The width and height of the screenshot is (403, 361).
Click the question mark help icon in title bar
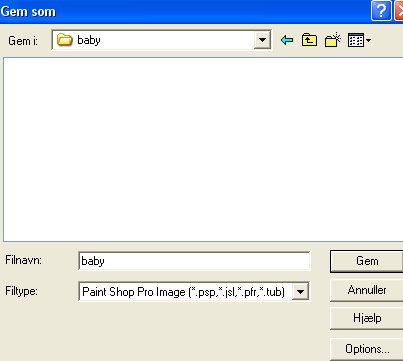pyautogui.click(x=381, y=11)
